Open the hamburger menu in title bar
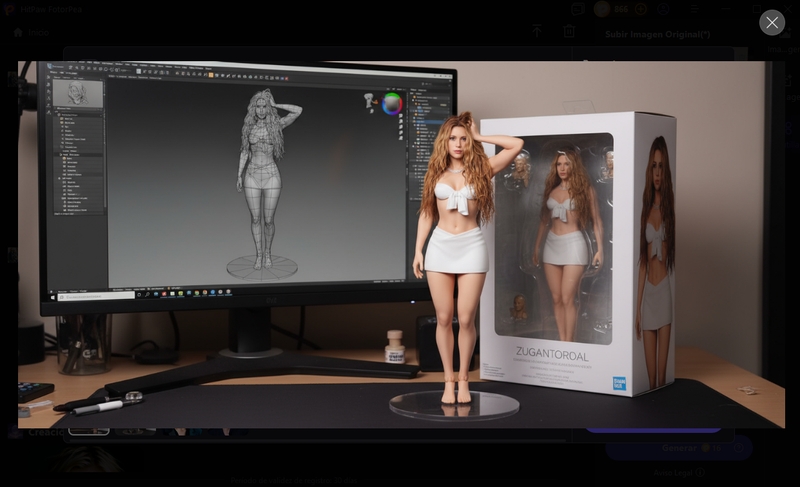Viewport: 800px width, 487px height. pos(694,9)
